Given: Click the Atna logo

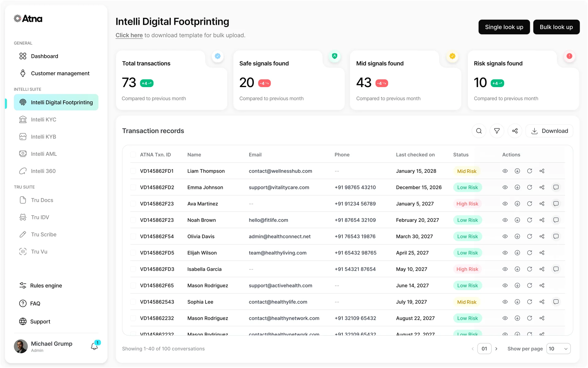Looking at the screenshot, I should click(28, 19).
